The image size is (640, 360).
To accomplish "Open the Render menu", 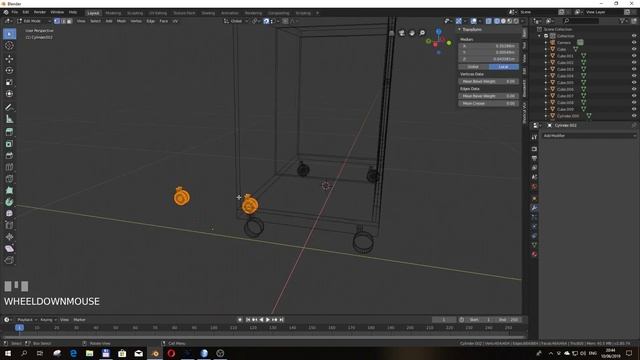I will point(40,12).
